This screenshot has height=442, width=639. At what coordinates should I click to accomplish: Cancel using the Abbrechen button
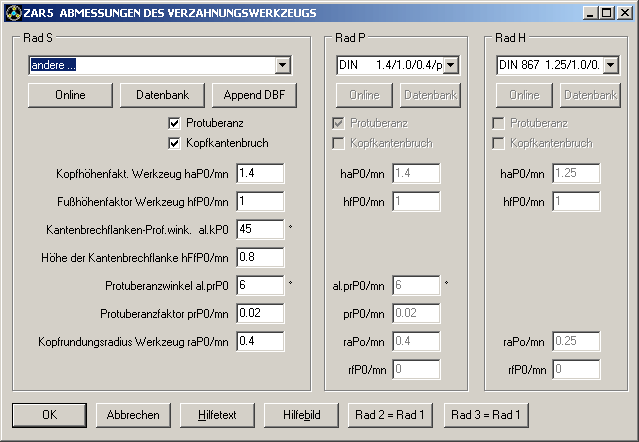pos(133,414)
